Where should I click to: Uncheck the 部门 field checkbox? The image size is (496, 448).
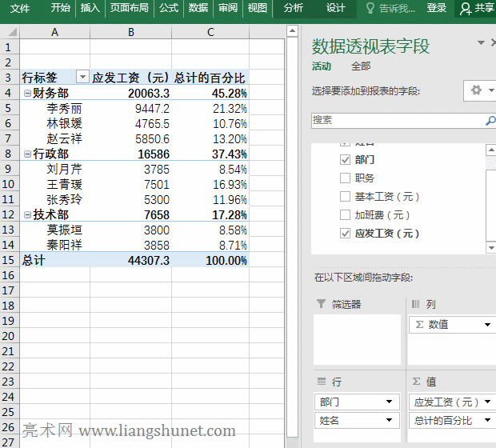(x=345, y=160)
